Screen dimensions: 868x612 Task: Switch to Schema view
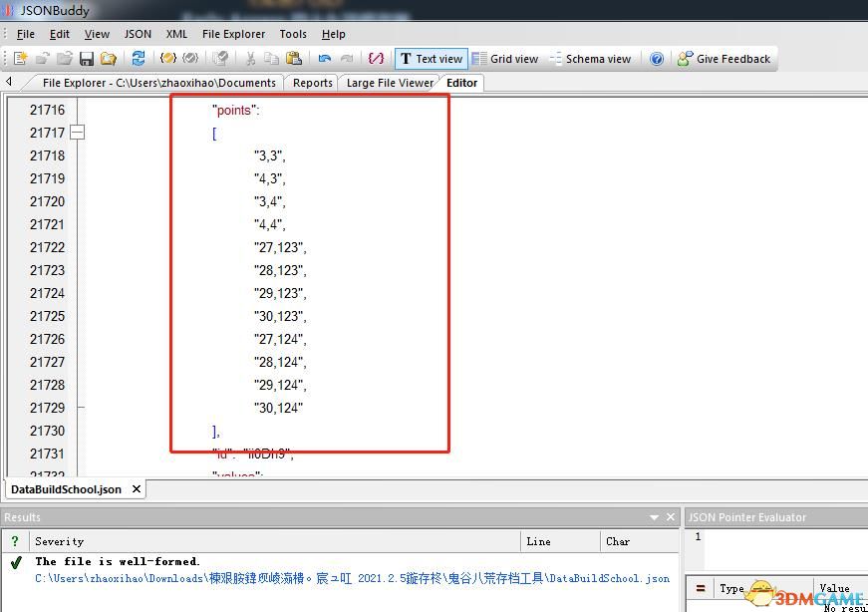pyautogui.click(x=590, y=59)
